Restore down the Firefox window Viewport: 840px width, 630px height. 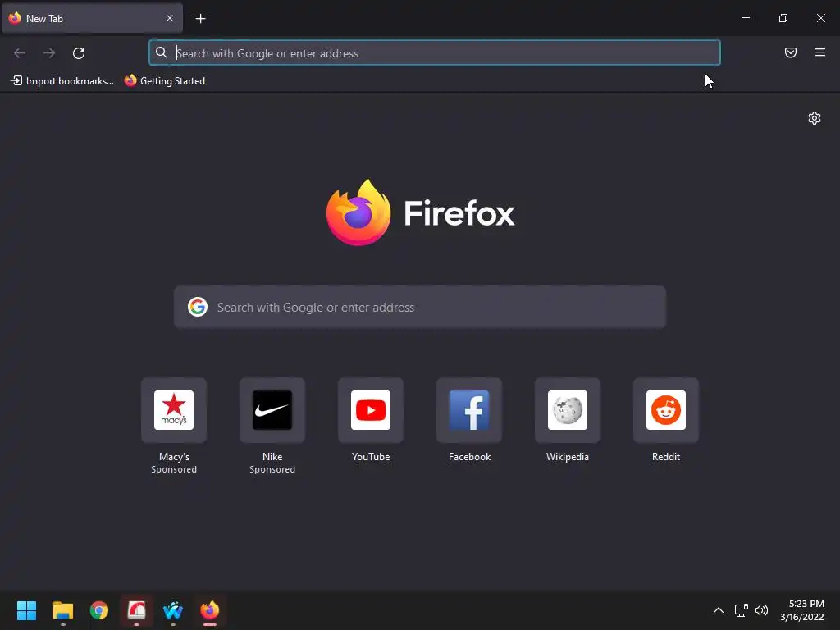pyautogui.click(x=783, y=18)
